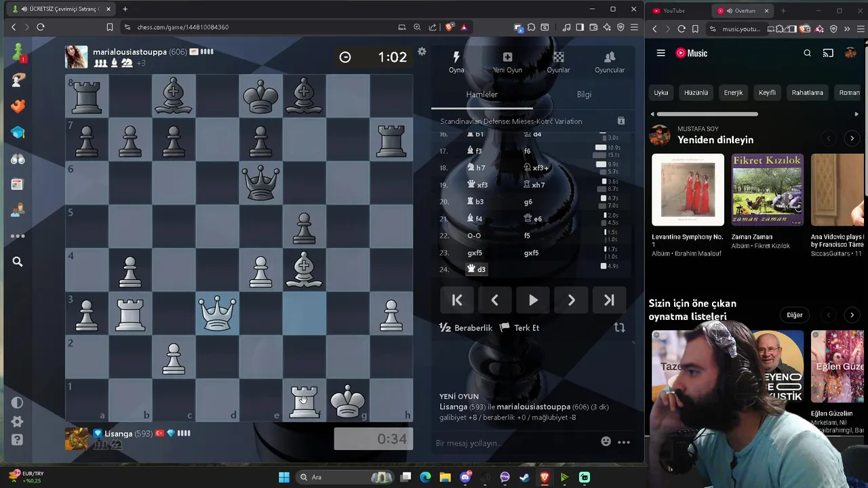868x488 pixels.
Task: Open the Oyna tab with the lightning bolt
Action: click(x=456, y=62)
